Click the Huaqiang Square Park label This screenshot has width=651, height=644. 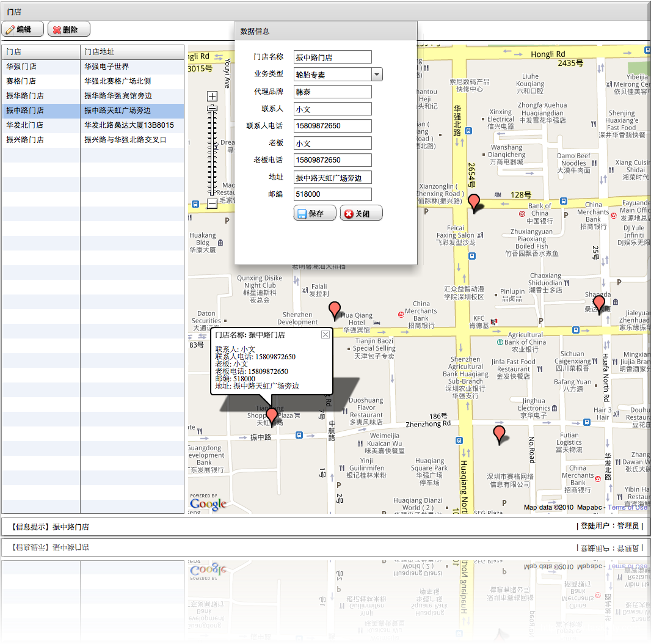pyautogui.click(x=429, y=472)
